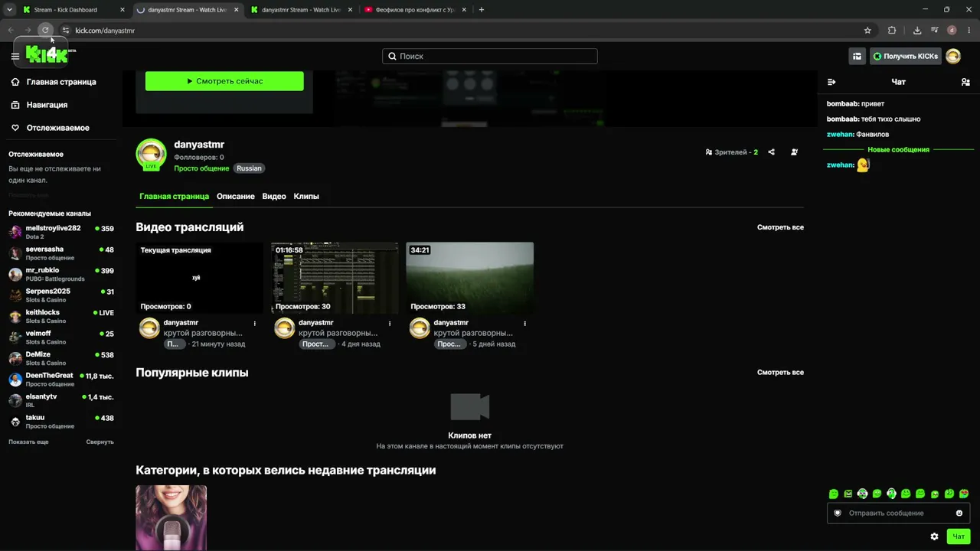This screenshot has height=551, width=980.
Task: Open the emoji picker in message box
Action: pos(959,513)
